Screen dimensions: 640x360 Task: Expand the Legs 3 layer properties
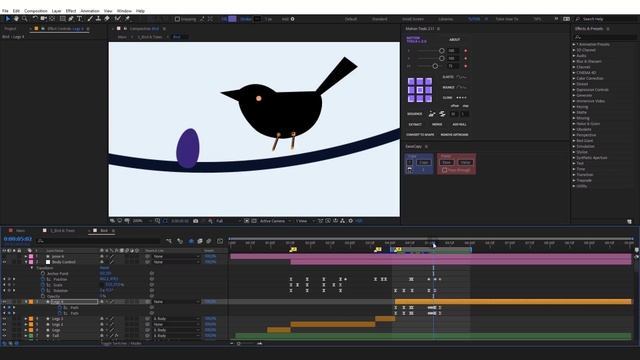pos(26,319)
